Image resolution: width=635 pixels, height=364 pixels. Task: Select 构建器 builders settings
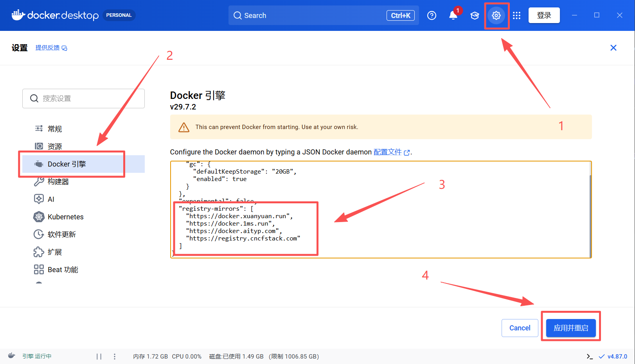pyautogui.click(x=83, y=181)
